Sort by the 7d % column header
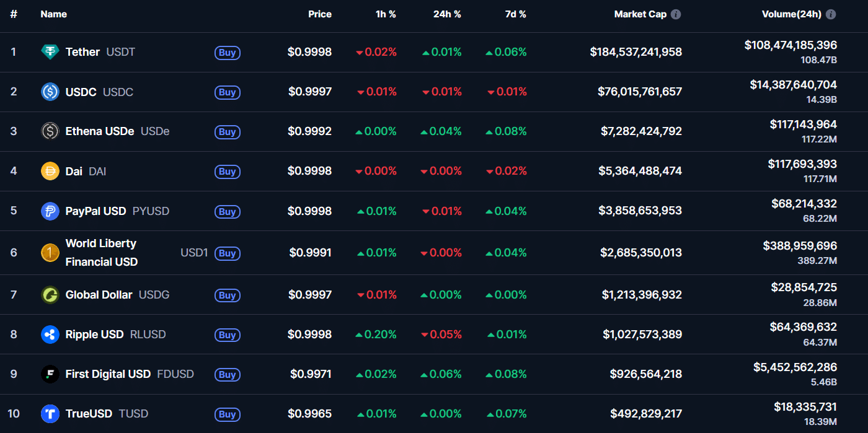 516,14
